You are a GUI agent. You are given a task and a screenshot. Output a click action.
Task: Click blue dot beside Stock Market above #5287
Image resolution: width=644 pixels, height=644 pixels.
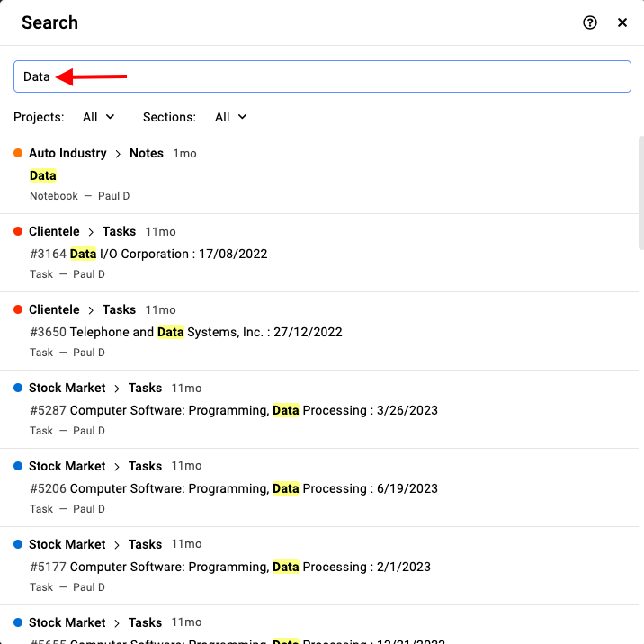point(18,388)
